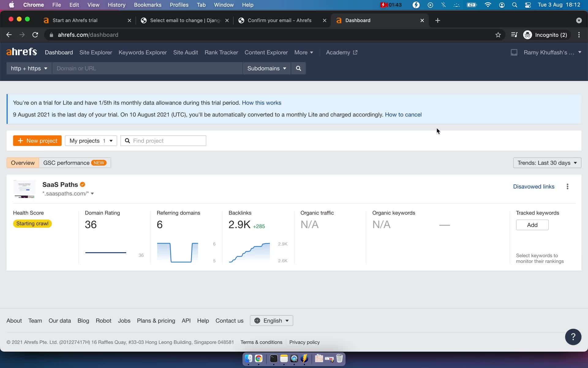The height and width of the screenshot is (368, 588).
Task: Click How to cancel link
Action: pyautogui.click(x=403, y=114)
